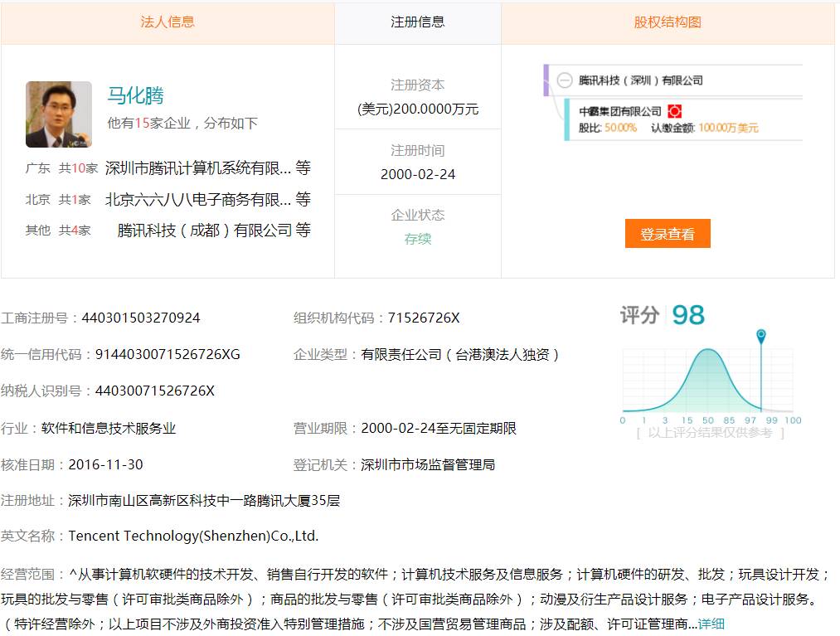840x636 pixels.
Task: Select taxpayer number 44030071526726X
Action: [x=155, y=391]
